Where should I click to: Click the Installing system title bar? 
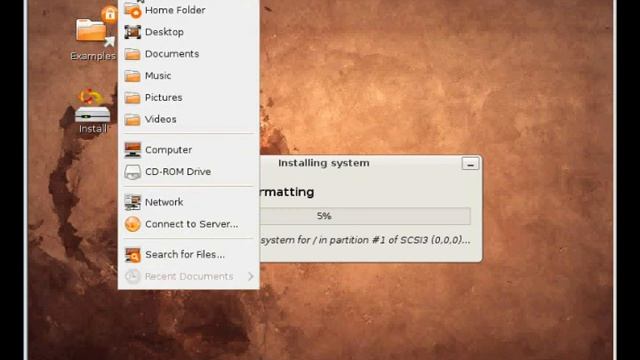(x=370, y=163)
